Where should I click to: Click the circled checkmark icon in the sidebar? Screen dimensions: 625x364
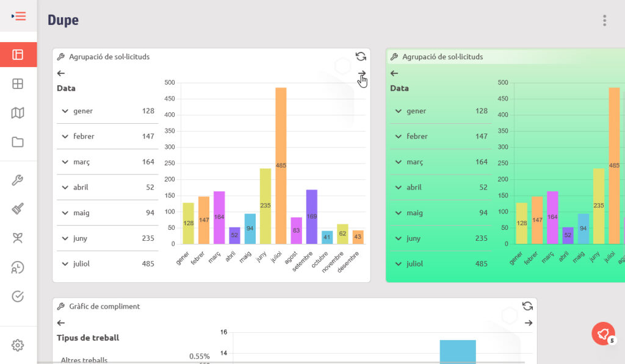(x=18, y=296)
